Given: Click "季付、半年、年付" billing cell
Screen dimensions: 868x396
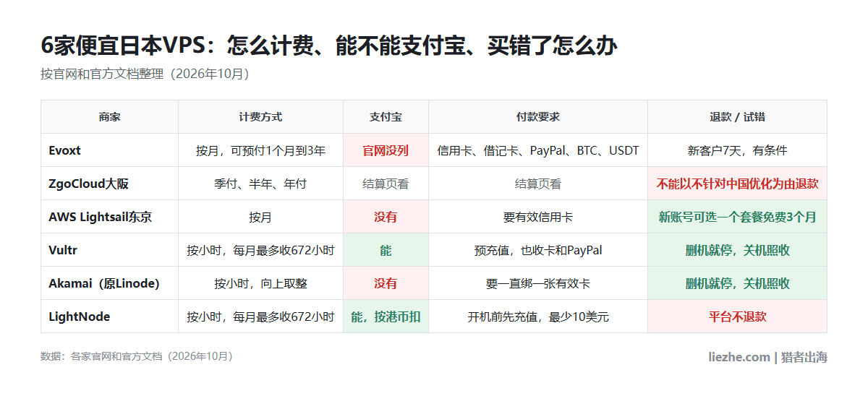Looking at the screenshot, I should [260, 184].
